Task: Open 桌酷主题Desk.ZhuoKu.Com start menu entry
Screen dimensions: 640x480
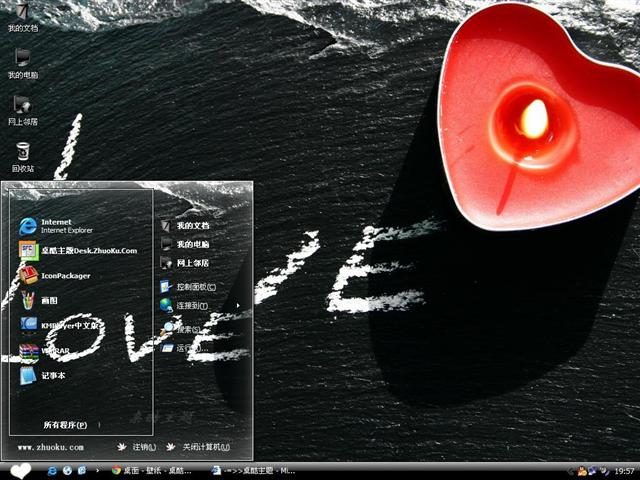Action: (x=78, y=251)
